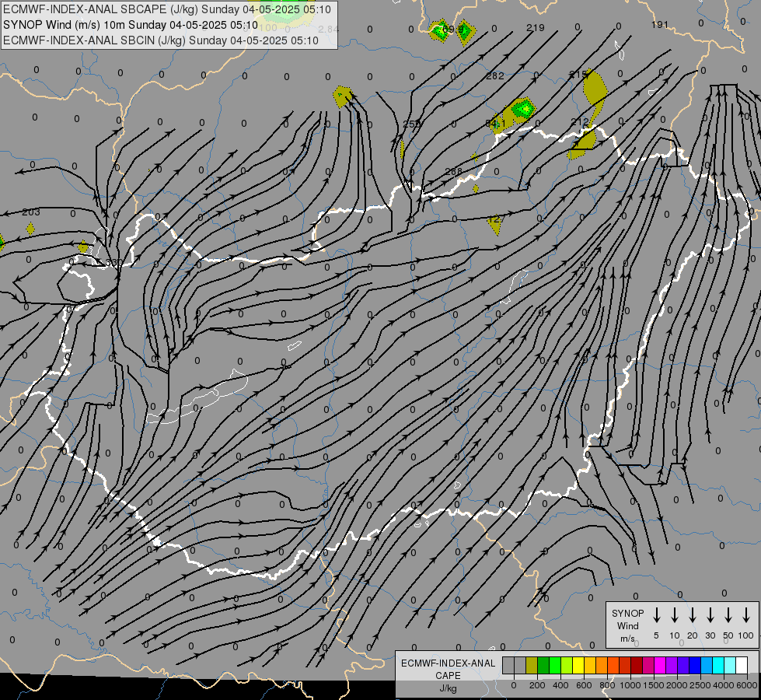
Task: Click the green CAPE patch labeled '69.9'
Action: 440,32
